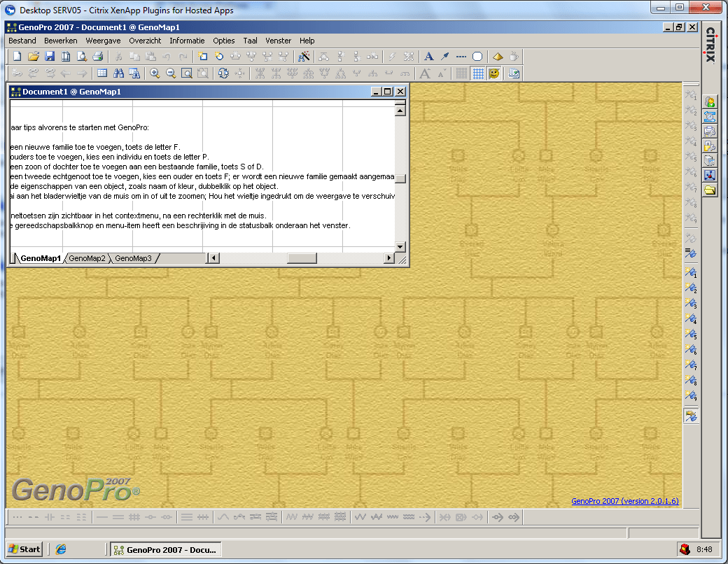The height and width of the screenshot is (564, 728).
Task: Select the rounded shape drawing tool
Action: click(477, 57)
